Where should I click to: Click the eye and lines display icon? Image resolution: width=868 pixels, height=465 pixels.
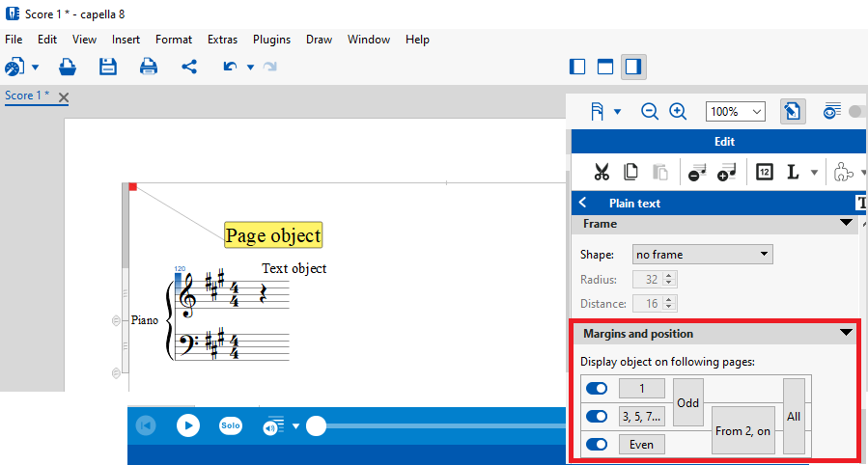click(831, 111)
